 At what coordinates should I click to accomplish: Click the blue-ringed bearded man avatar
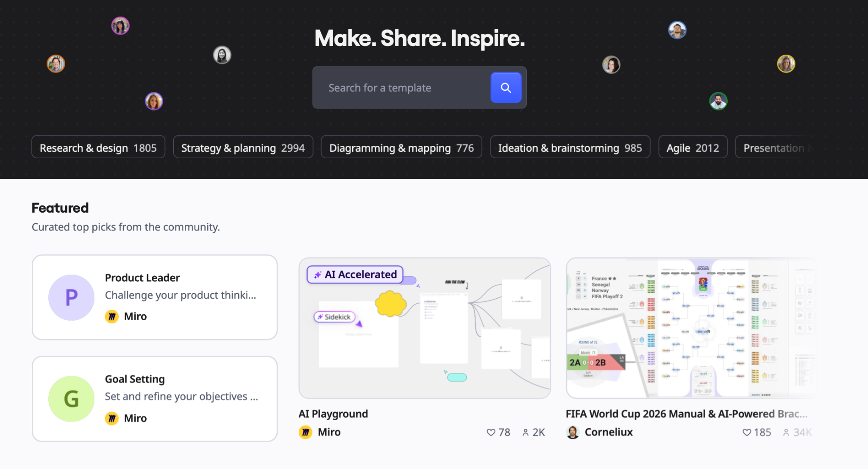coord(677,30)
